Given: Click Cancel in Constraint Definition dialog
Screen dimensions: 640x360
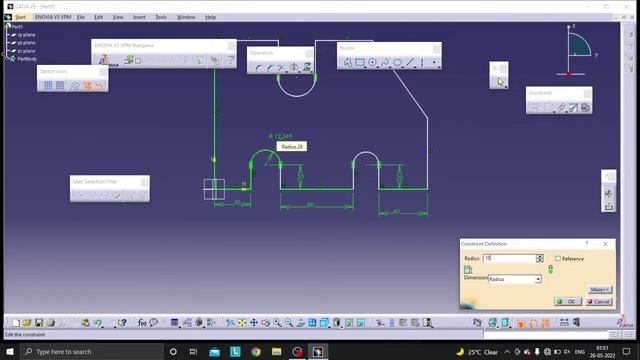Looking at the screenshot, I should coord(599,302).
